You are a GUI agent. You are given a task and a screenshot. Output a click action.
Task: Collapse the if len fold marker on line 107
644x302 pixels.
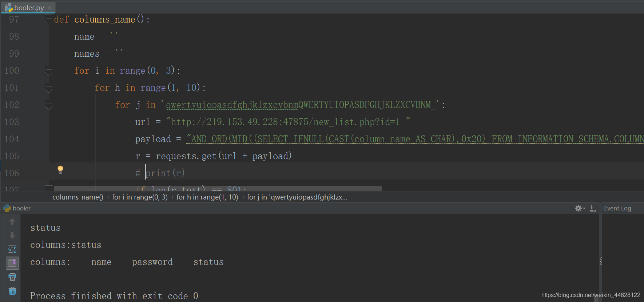49,188
